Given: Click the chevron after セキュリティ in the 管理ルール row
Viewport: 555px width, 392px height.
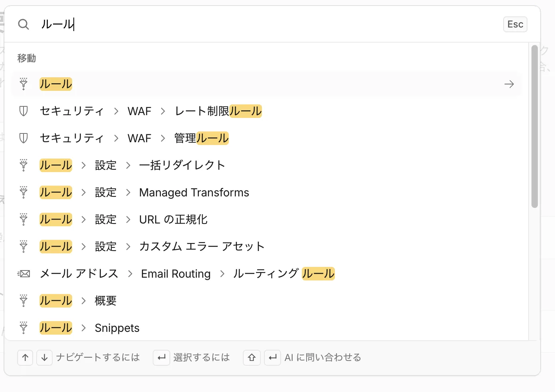Looking at the screenshot, I should [116, 138].
